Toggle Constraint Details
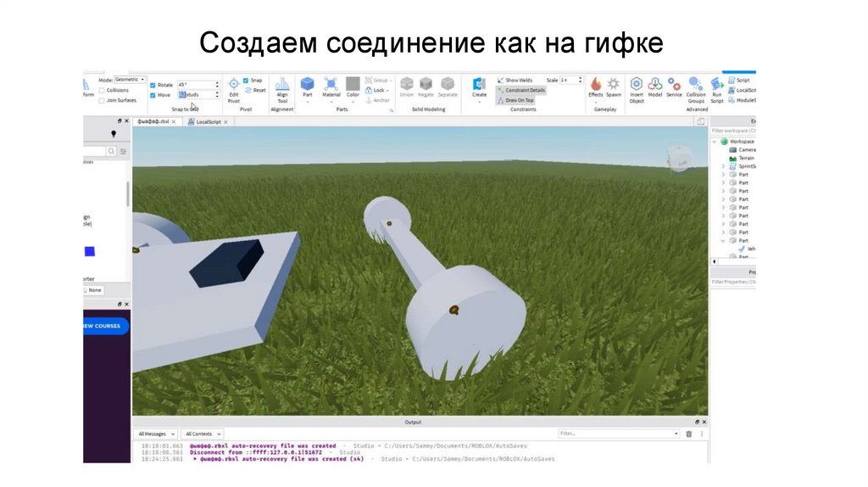 pos(521,90)
